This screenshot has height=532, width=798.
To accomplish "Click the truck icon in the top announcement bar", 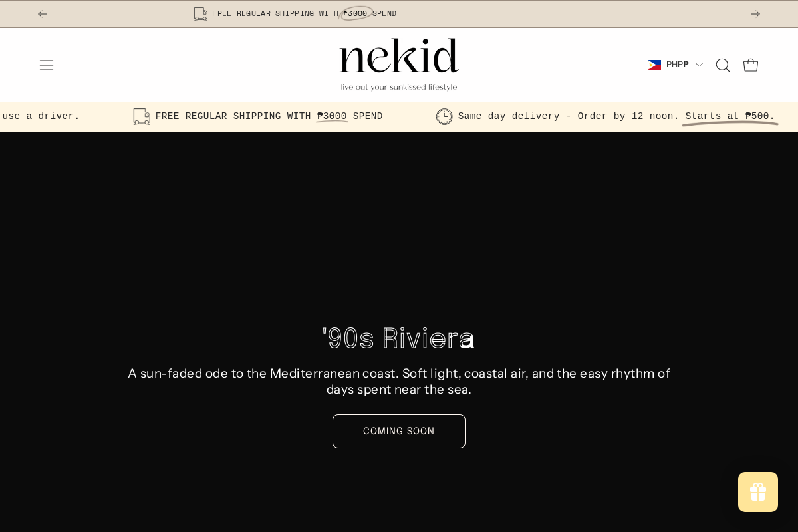I will coord(200,13).
